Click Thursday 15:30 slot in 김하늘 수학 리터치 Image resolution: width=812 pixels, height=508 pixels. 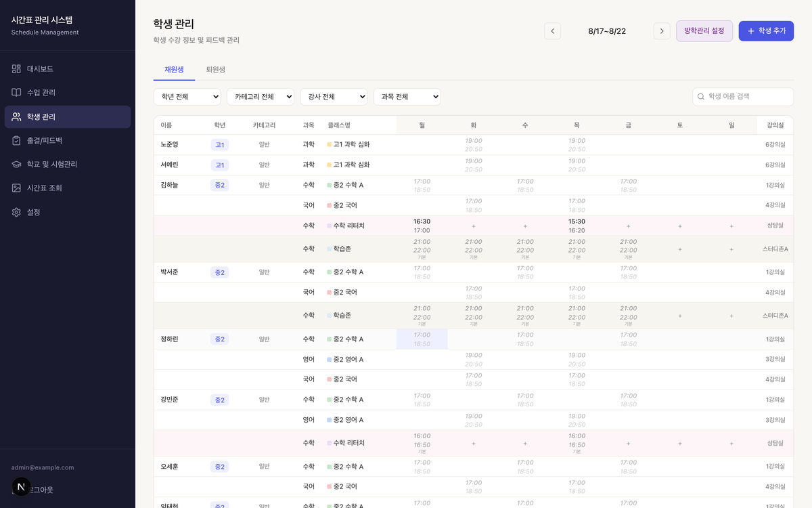coord(577,226)
